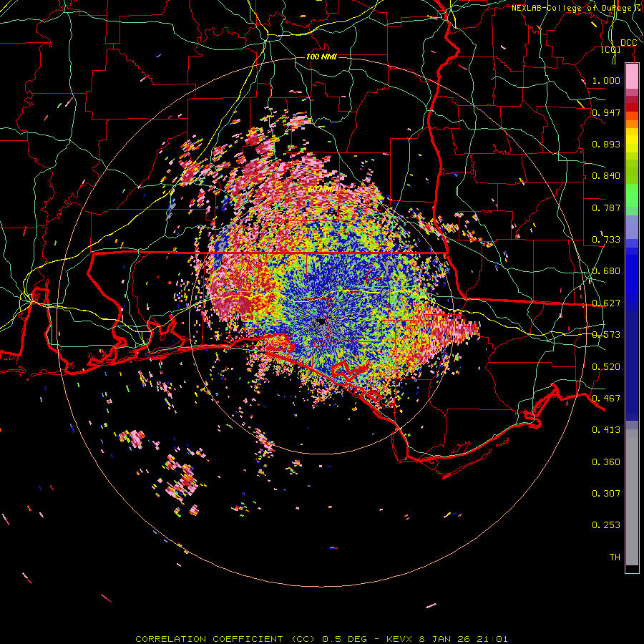Select the 0.787 scale value
This screenshot has width=644, height=644.
(606, 208)
